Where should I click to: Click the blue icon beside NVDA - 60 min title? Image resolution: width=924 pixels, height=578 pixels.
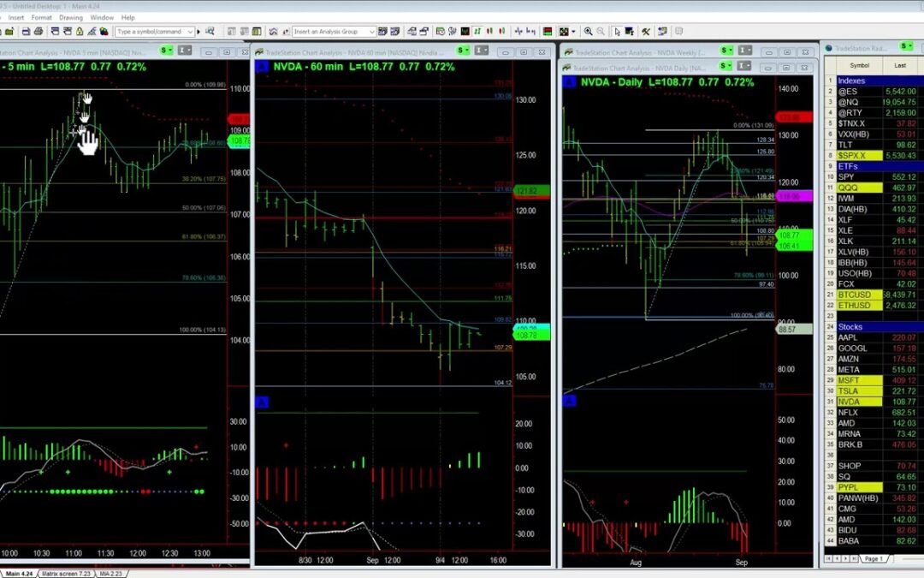coord(263,67)
